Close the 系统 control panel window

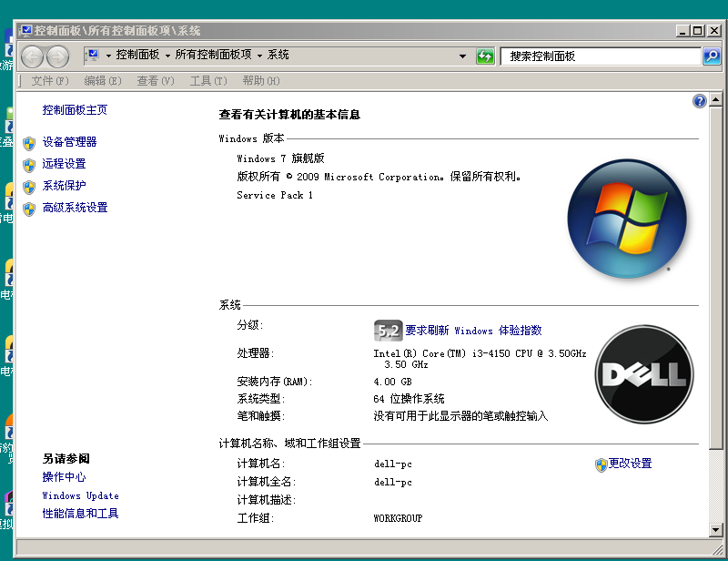click(x=713, y=31)
